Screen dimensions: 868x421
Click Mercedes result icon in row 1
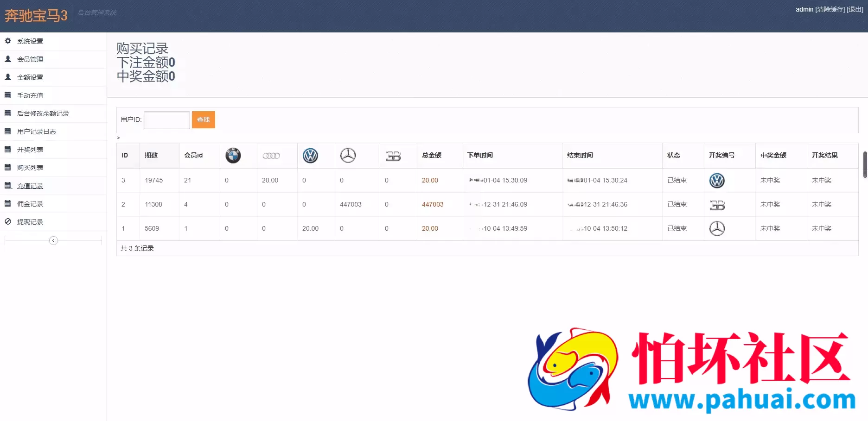point(717,228)
